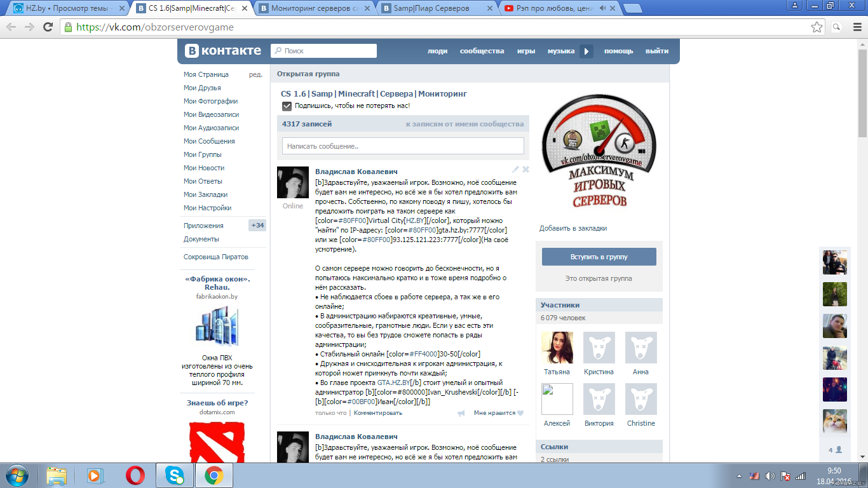Go back with the browser back arrow
The height and width of the screenshot is (488, 868).
tap(12, 27)
